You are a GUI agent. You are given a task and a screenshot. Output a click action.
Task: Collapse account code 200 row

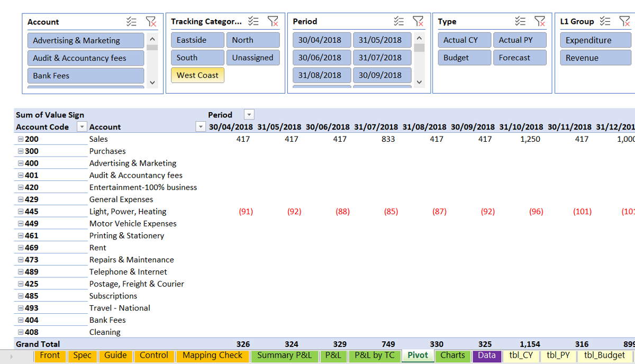click(21, 139)
